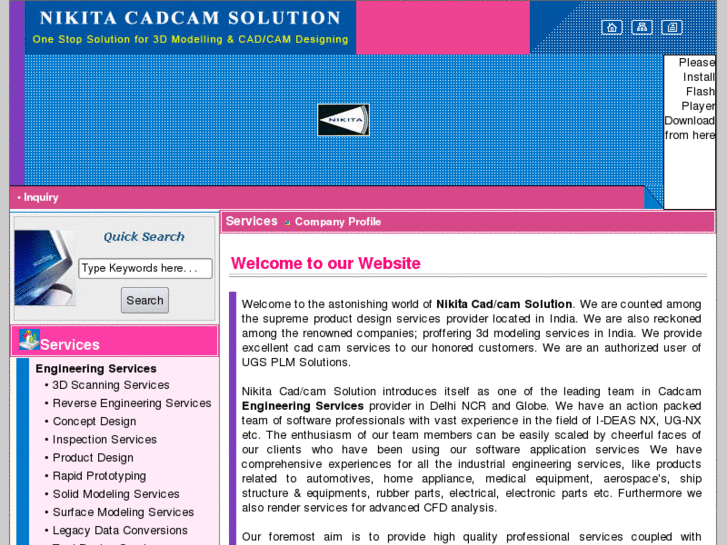Click the Nikita Cadcam Solution site title
The width and height of the screenshot is (727, 545).
(x=190, y=18)
